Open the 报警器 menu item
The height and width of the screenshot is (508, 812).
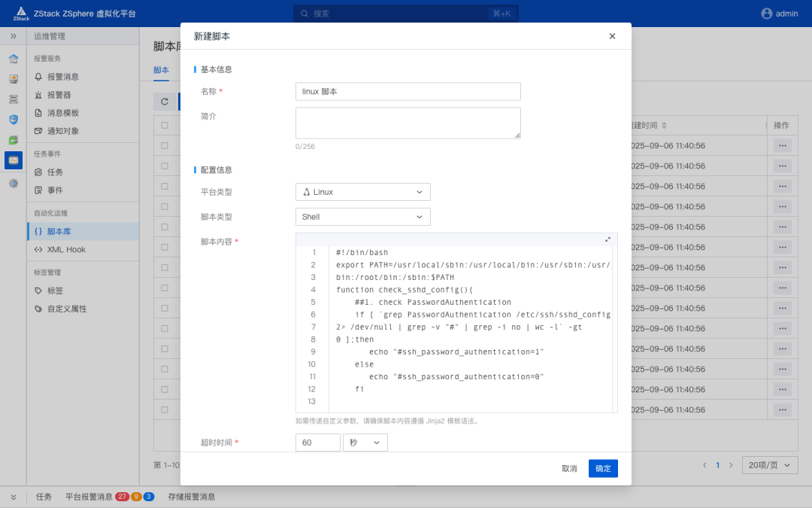[x=59, y=95]
